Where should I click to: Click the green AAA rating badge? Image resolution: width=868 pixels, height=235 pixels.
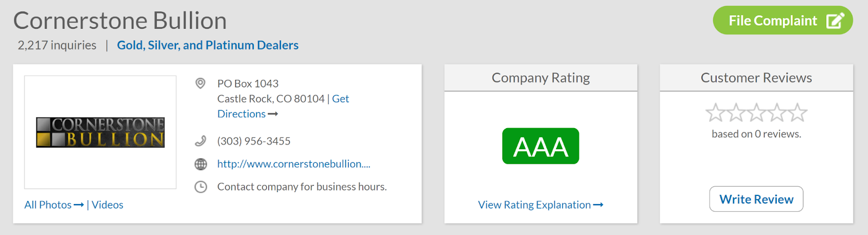tap(540, 146)
